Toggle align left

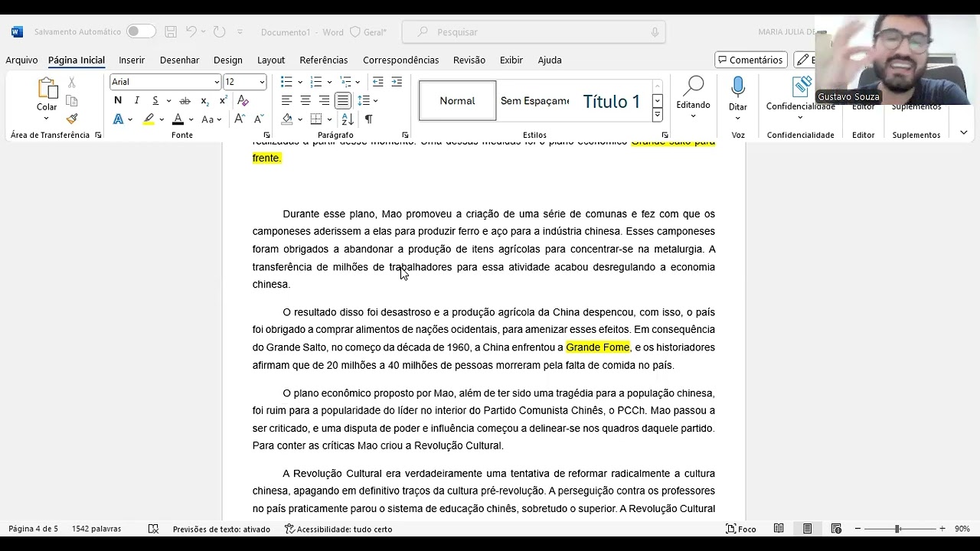[286, 100]
